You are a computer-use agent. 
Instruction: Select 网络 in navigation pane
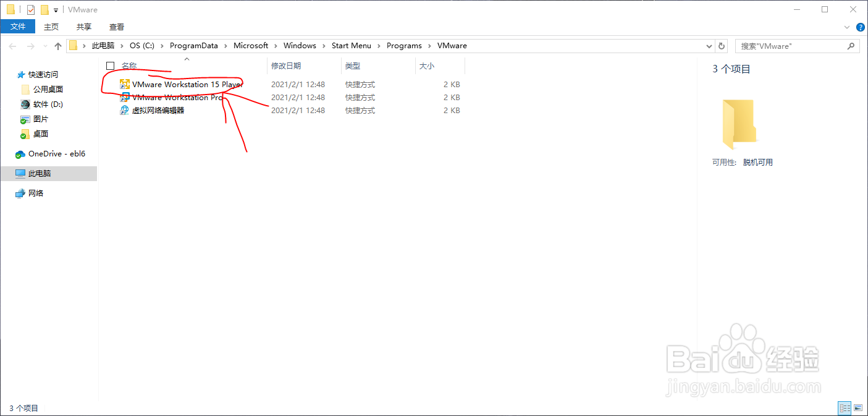[36, 193]
